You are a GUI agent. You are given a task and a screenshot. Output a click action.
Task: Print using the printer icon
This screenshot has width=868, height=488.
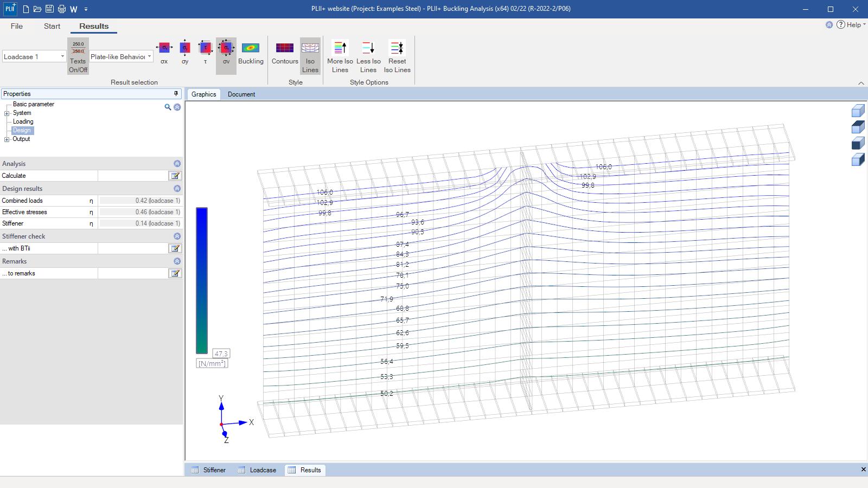(61, 9)
